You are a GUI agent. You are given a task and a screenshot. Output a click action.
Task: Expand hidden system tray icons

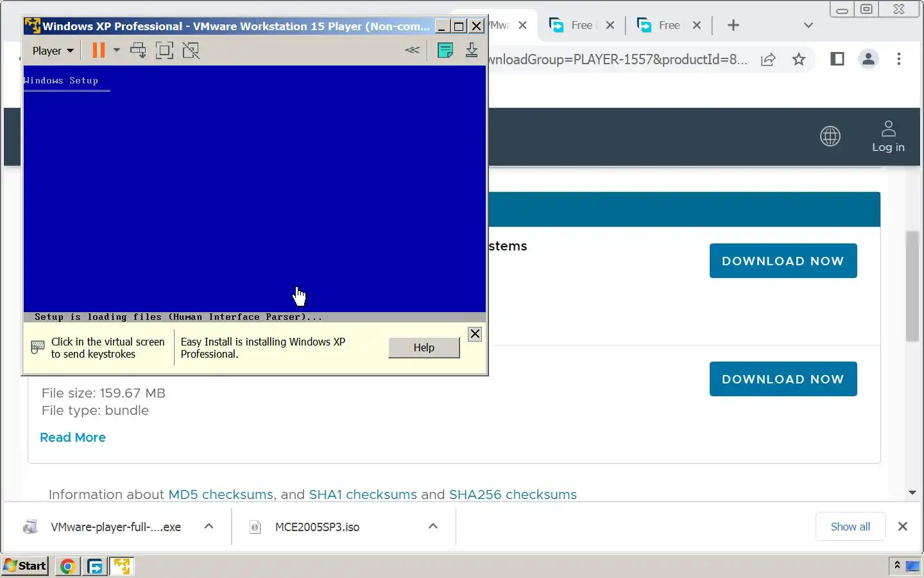[x=897, y=566]
